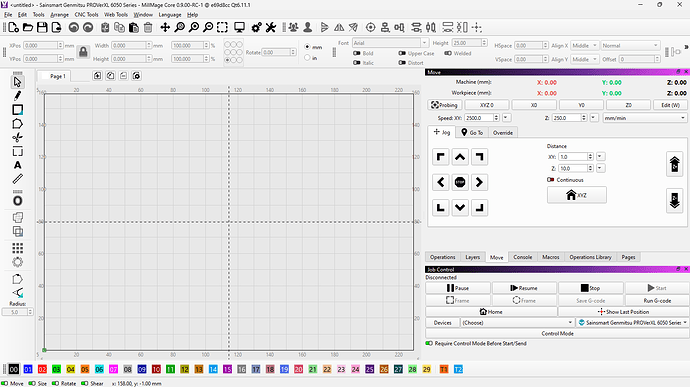Screen dimensions: 690x387
Task: Click the XYZ 0 zero button
Action: 487,105
